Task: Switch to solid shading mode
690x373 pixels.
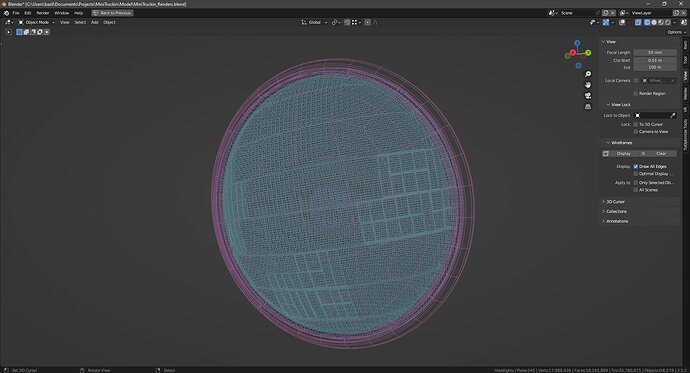Action: (654, 22)
